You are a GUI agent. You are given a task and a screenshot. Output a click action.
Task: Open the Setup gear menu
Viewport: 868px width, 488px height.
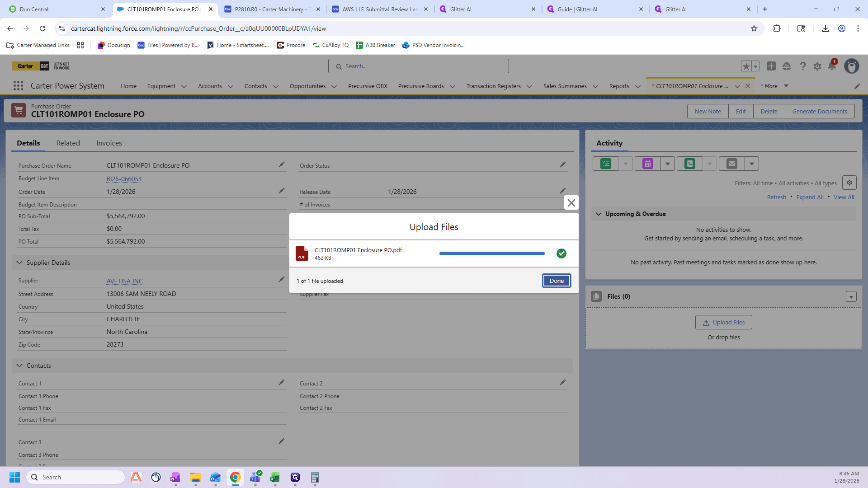[x=817, y=66]
